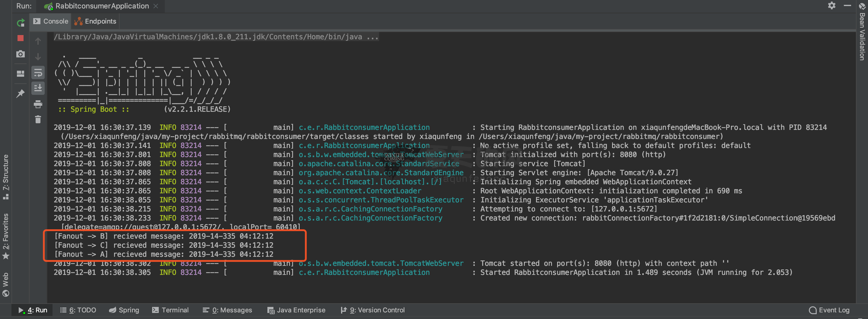The height and width of the screenshot is (319, 868).
Task: Click the ThreadPoolTaskExecutor logger name
Action: (x=381, y=200)
